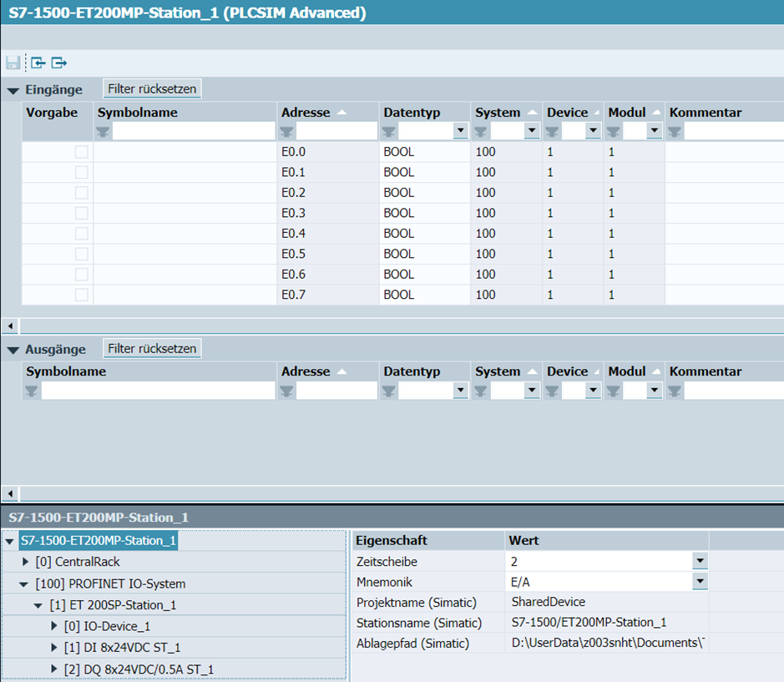Click filter icon under Eingänge Symbolname column
Image resolution: width=784 pixels, height=682 pixels.
103,132
